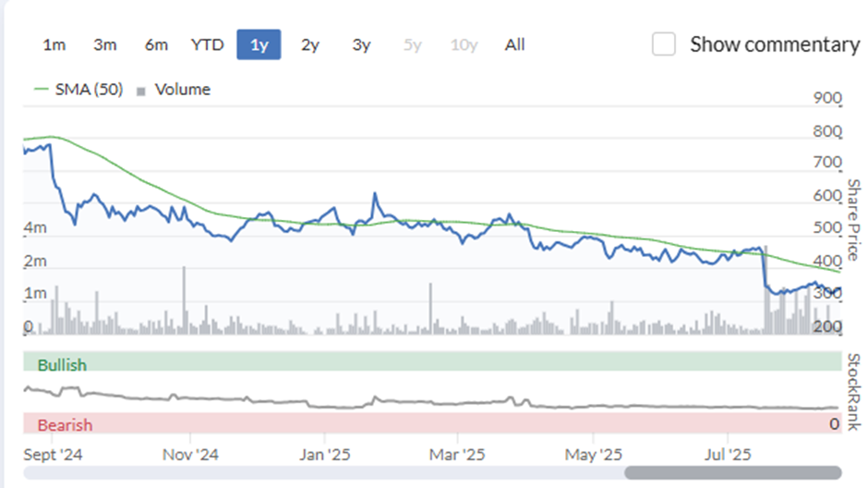Enable the Show commentary checkbox
Image resolution: width=868 pixels, height=488 pixels.
[x=663, y=44]
